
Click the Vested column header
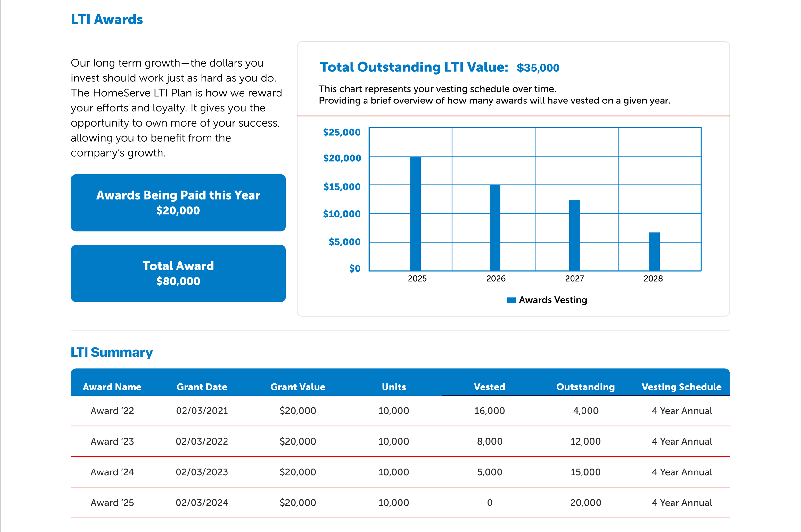point(489,387)
